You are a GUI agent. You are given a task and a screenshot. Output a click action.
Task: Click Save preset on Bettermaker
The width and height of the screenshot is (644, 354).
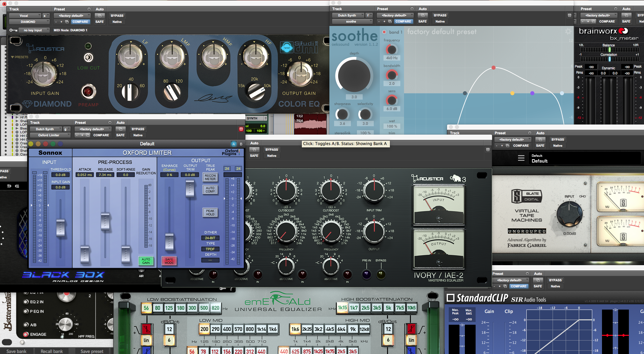pyautogui.click(x=92, y=351)
